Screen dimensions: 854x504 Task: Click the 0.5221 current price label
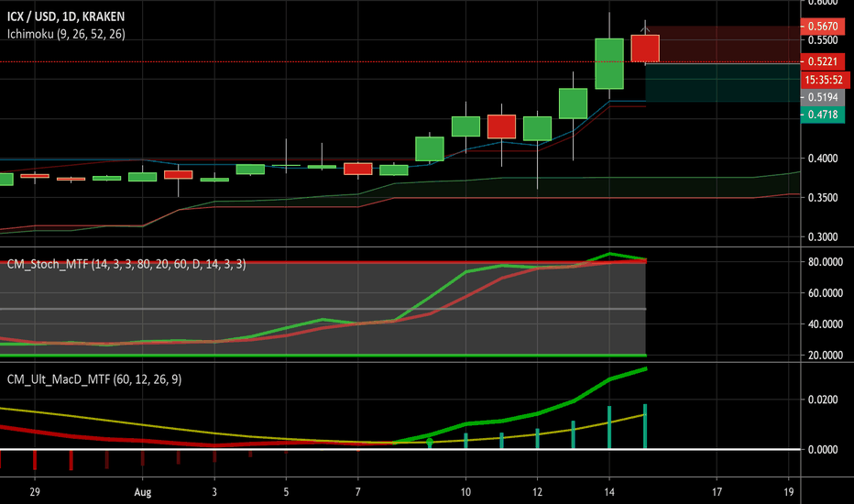[823, 61]
